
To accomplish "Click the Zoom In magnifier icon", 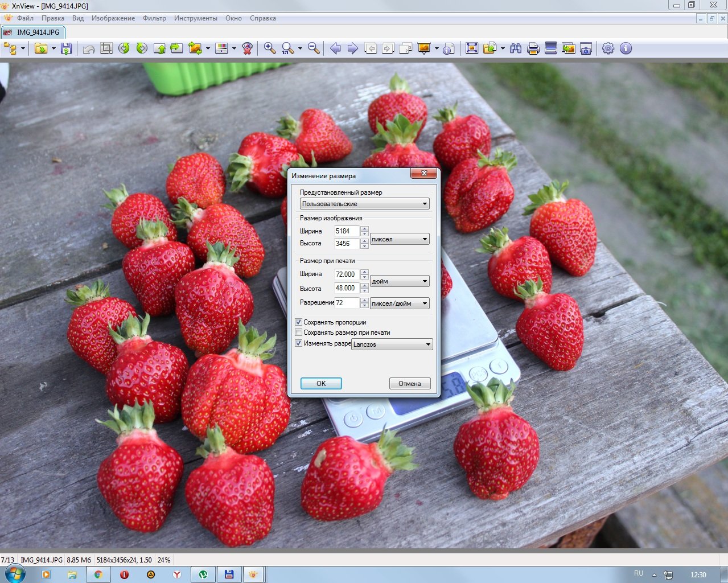I will click(x=270, y=48).
